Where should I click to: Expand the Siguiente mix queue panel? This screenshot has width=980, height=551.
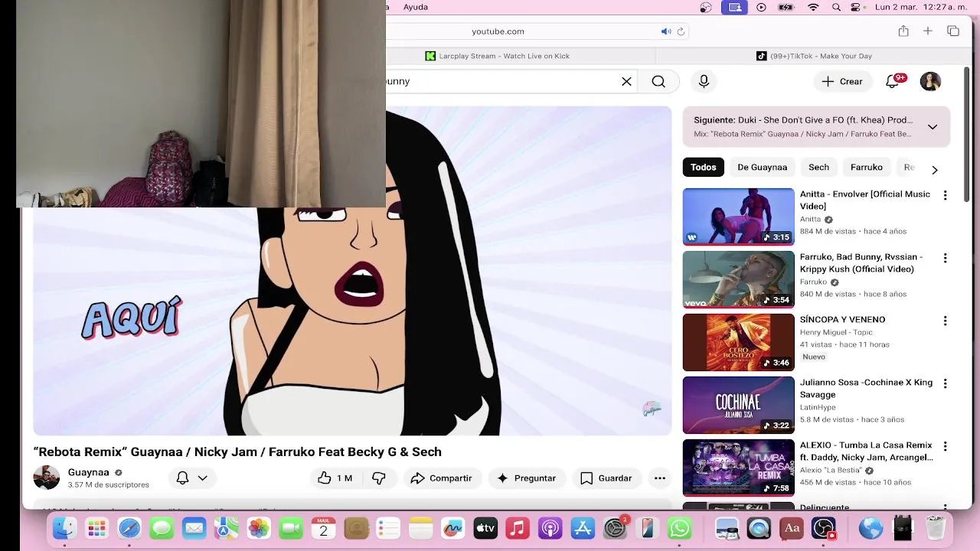(x=933, y=127)
